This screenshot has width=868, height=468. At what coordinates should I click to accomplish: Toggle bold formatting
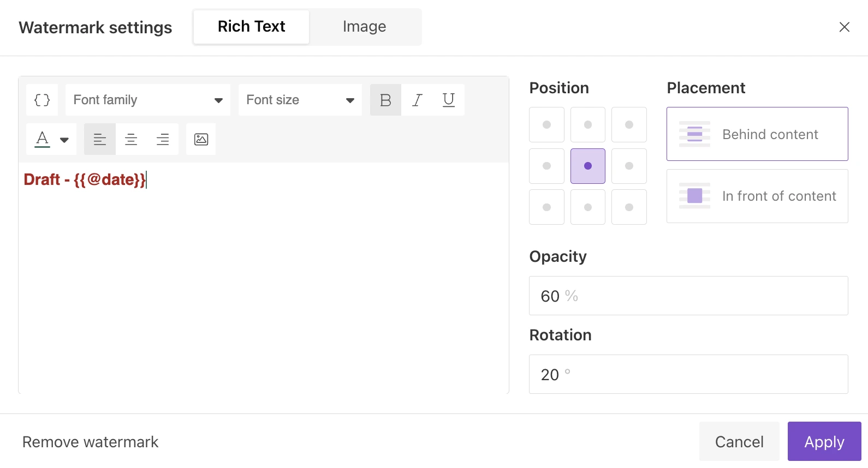click(x=385, y=100)
